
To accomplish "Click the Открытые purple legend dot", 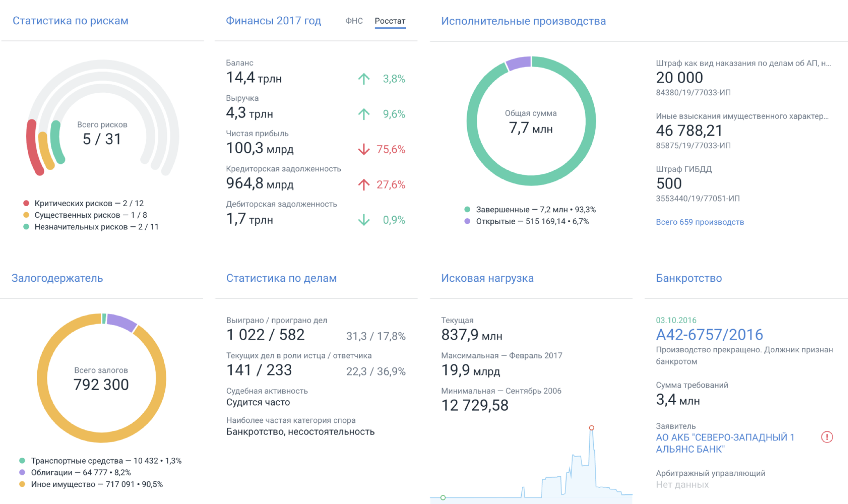I will [x=467, y=221].
